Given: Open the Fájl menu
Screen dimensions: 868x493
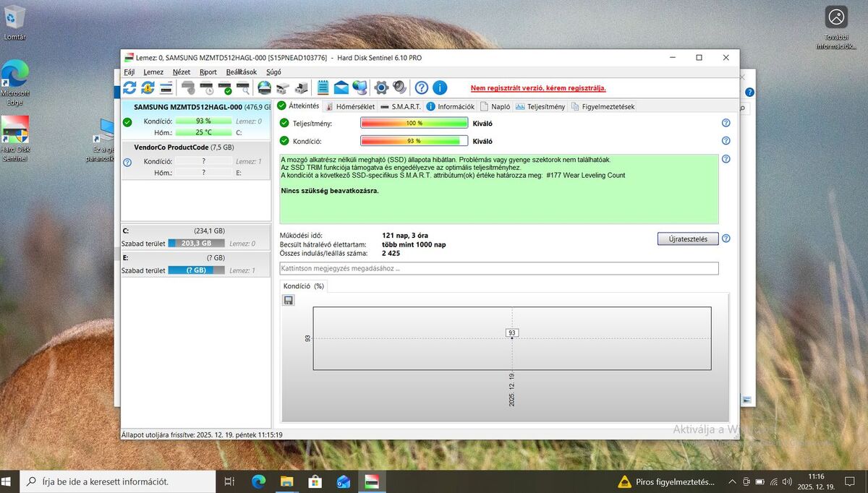Looking at the screenshot, I should (129, 72).
